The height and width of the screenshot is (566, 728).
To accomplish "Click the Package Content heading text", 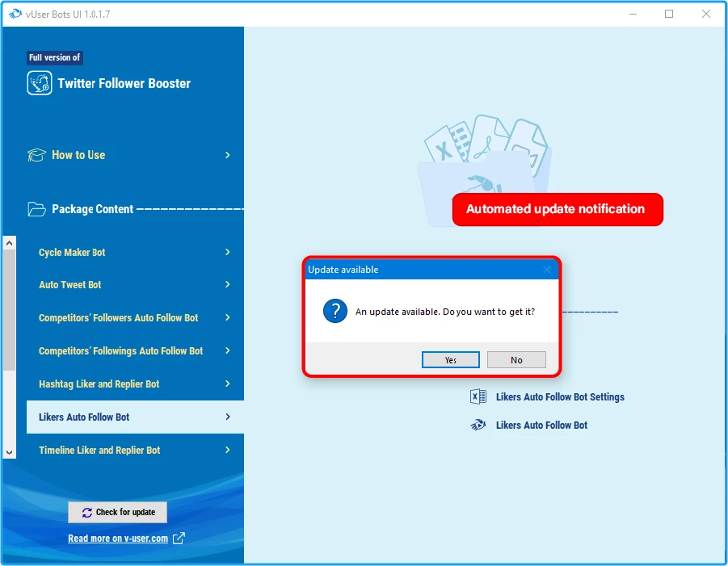I will tap(92, 209).
